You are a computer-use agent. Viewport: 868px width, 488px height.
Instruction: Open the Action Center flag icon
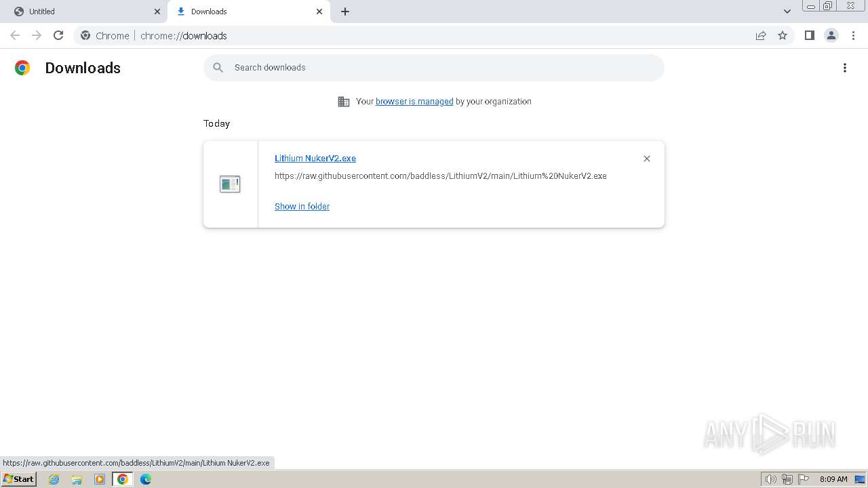804,479
